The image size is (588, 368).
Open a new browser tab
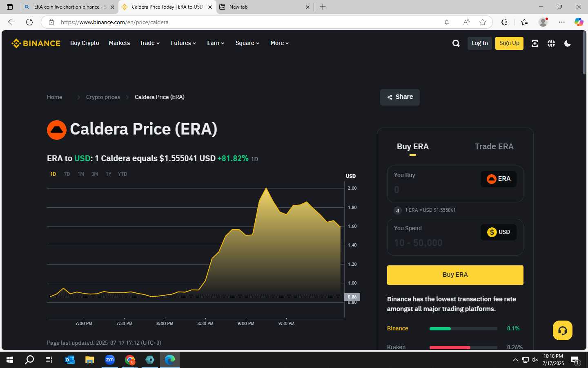click(x=323, y=7)
